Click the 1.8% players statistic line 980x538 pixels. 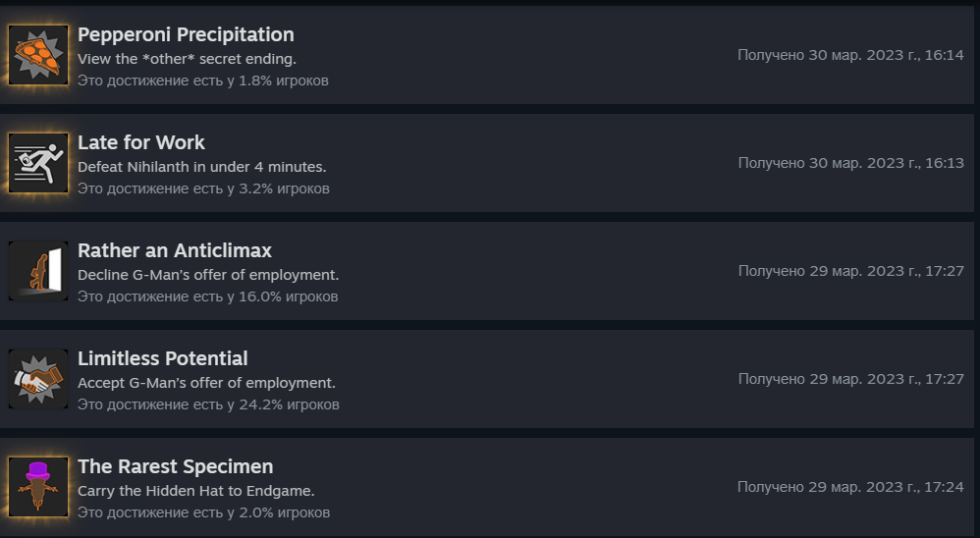pos(203,81)
